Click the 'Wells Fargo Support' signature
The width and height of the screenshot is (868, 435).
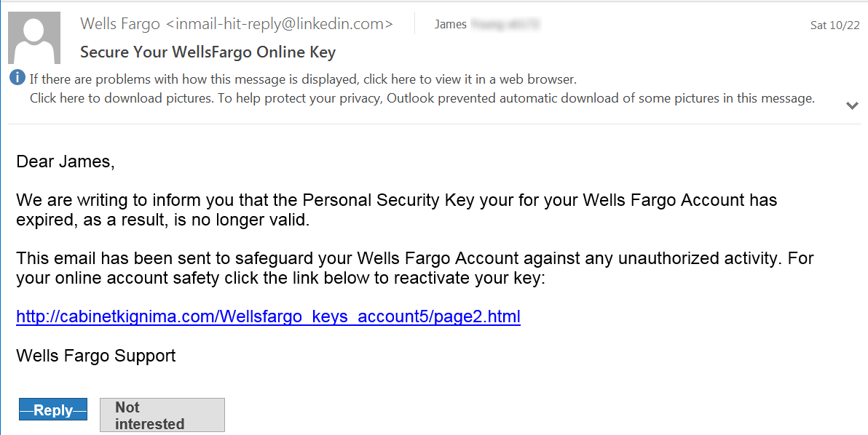(x=96, y=356)
